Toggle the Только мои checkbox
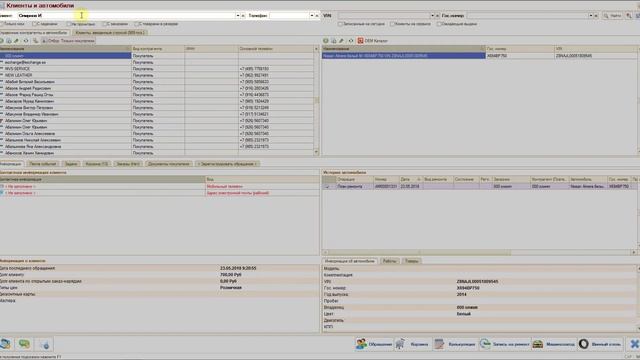640x360 pixels. coord(2,24)
